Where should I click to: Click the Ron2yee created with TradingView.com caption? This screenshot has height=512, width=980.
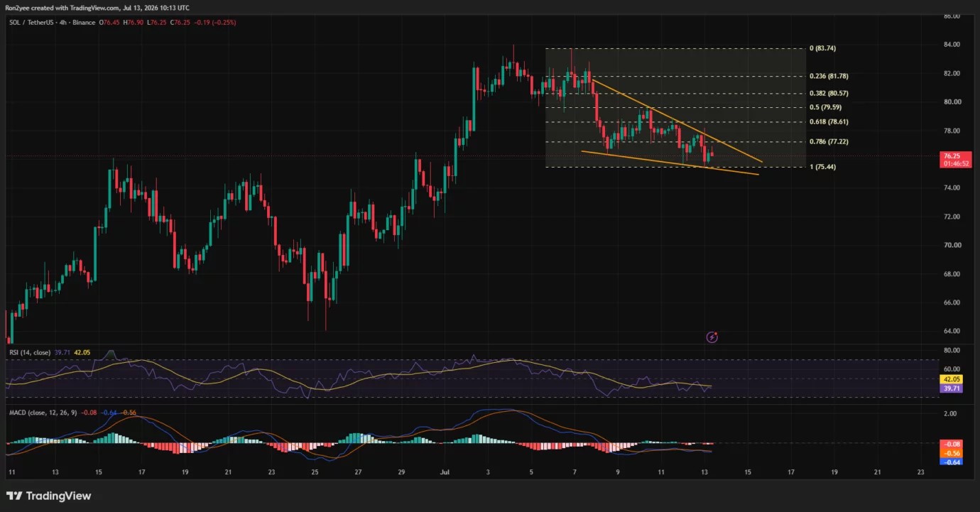97,7
